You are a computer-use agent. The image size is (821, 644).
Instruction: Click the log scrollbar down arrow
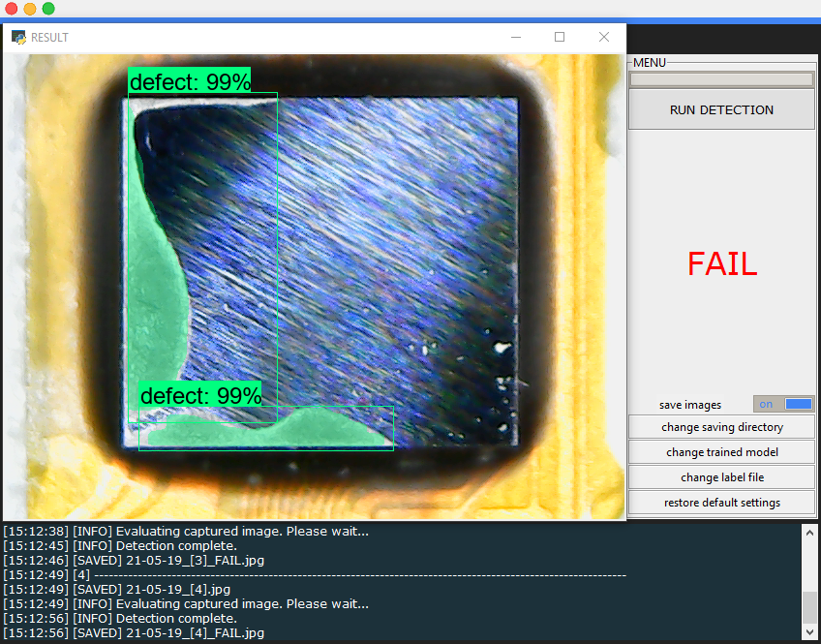[809, 631]
